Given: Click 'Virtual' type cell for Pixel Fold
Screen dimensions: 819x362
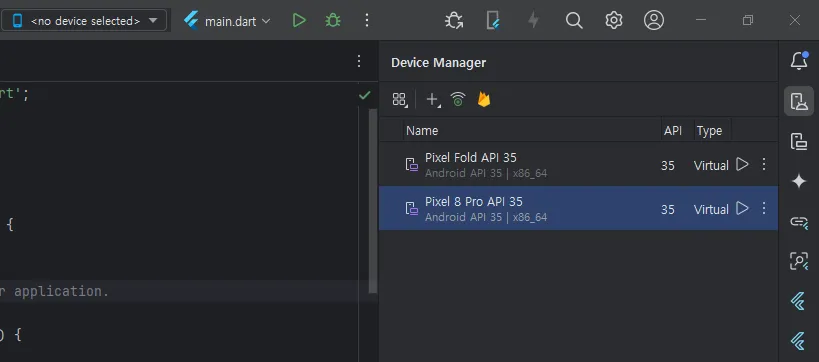Looking at the screenshot, I should click(x=711, y=166).
